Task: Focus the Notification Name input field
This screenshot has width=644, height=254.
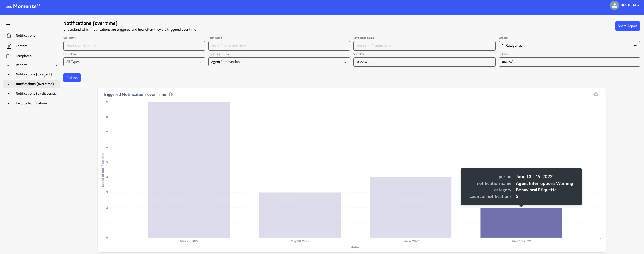Action: pos(424,46)
